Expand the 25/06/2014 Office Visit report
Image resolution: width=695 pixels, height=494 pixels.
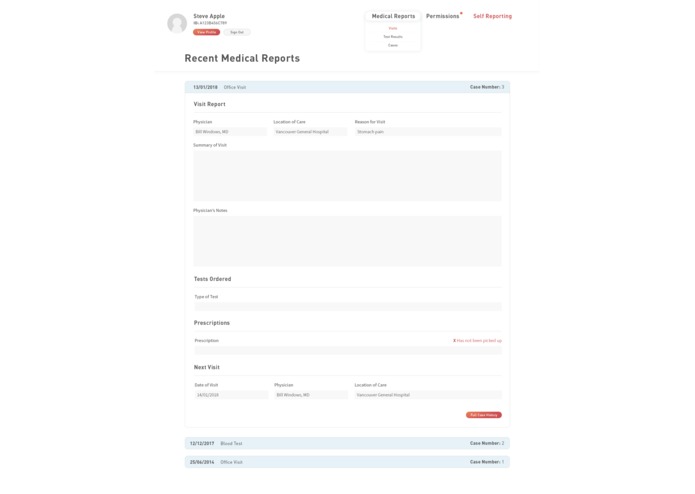[x=347, y=462]
